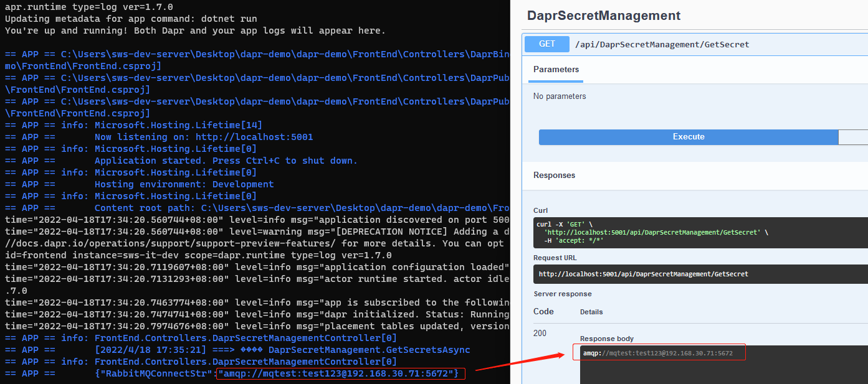Select the Parameters tab
The height and width of the screenshot is (384, 868).
point(556,70)
